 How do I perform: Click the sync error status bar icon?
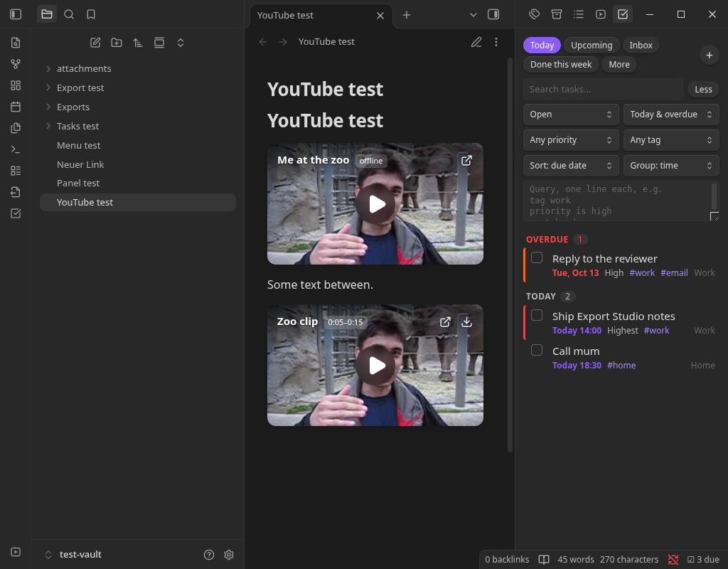click(673, 560)
